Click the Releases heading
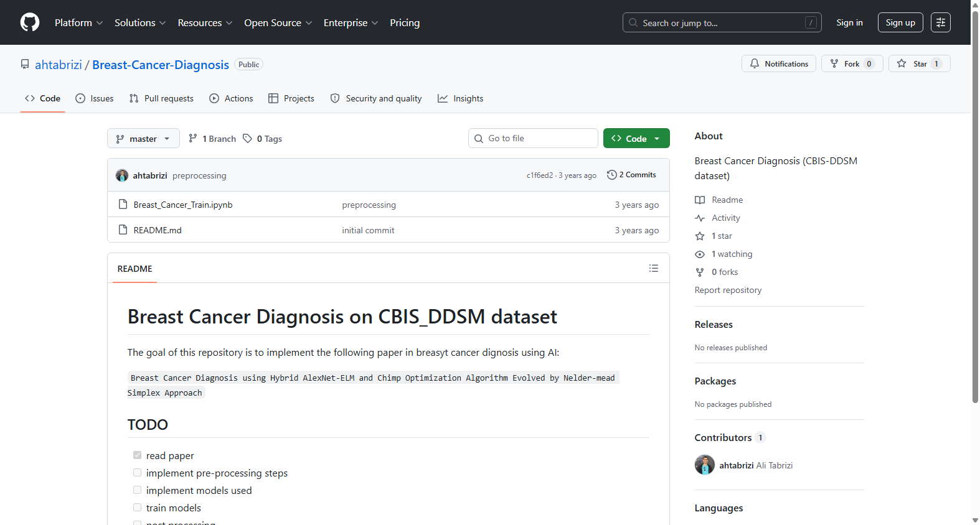Viewport: 980px width, 525px height. (714, 325)
